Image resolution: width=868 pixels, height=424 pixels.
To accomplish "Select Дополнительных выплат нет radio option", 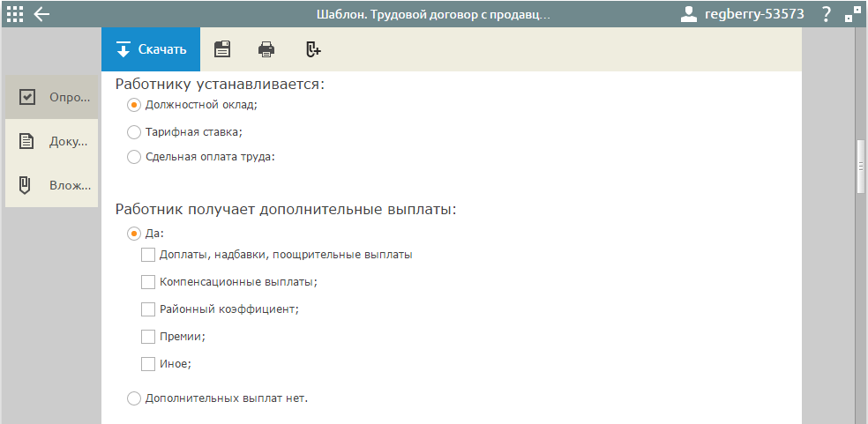I will click(134, 398).
